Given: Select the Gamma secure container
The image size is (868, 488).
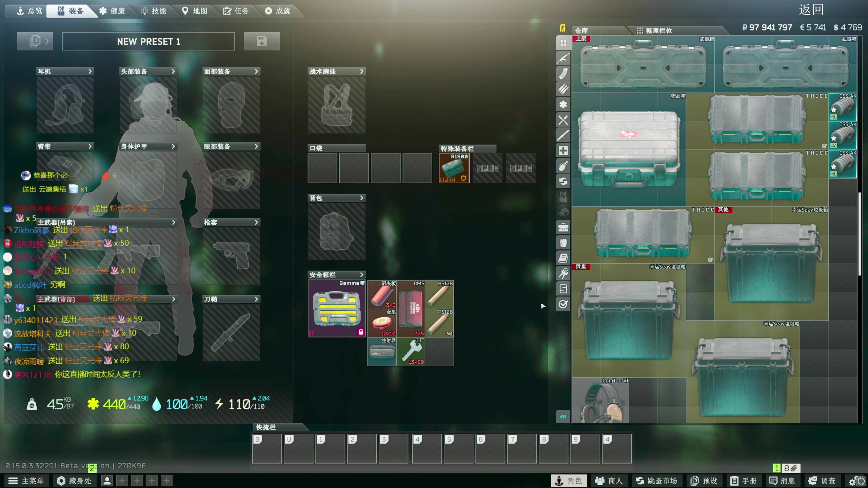Looking at the screenshot, I should click(x=337, y=308).
